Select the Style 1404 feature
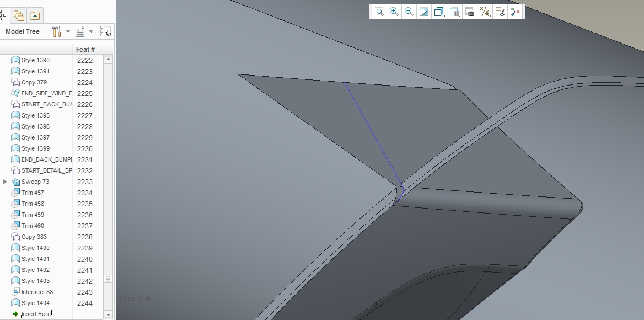 click(35, 303)
